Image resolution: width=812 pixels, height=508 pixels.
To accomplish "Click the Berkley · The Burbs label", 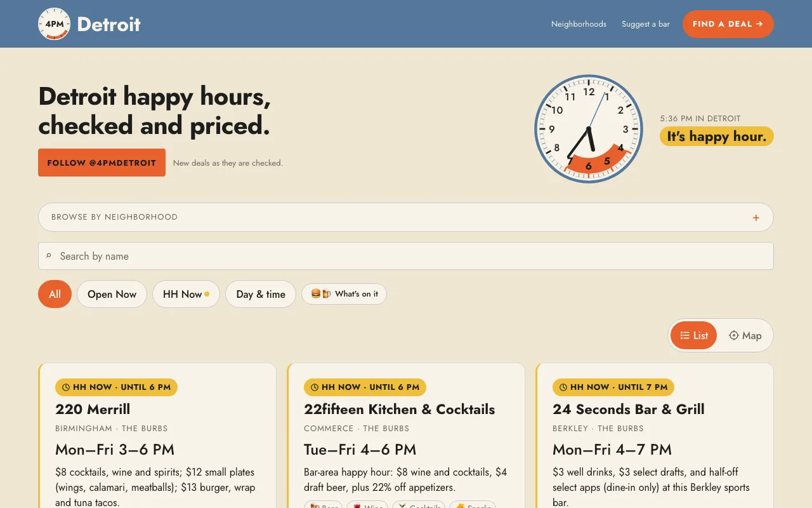I will click(598, 429).
